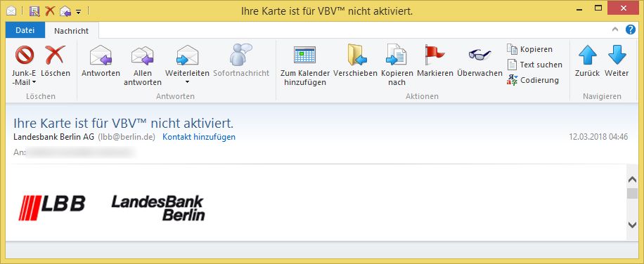
Task: Add email to calendar via Zum Kalender hinzufügen
Action: pyautogui.click(x=304, y=55)
